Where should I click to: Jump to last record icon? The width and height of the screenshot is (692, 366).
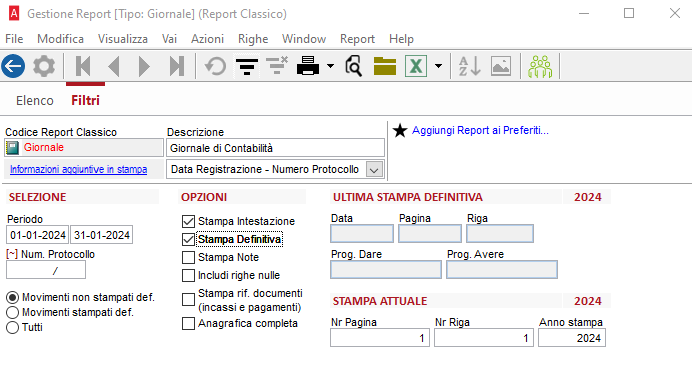(177, 66)
